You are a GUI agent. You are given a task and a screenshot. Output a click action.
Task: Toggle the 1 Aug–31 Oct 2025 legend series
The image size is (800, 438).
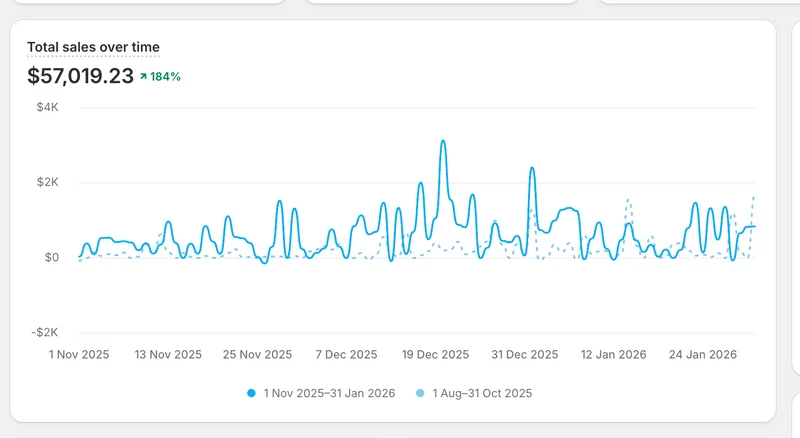(x=474, y=393)
